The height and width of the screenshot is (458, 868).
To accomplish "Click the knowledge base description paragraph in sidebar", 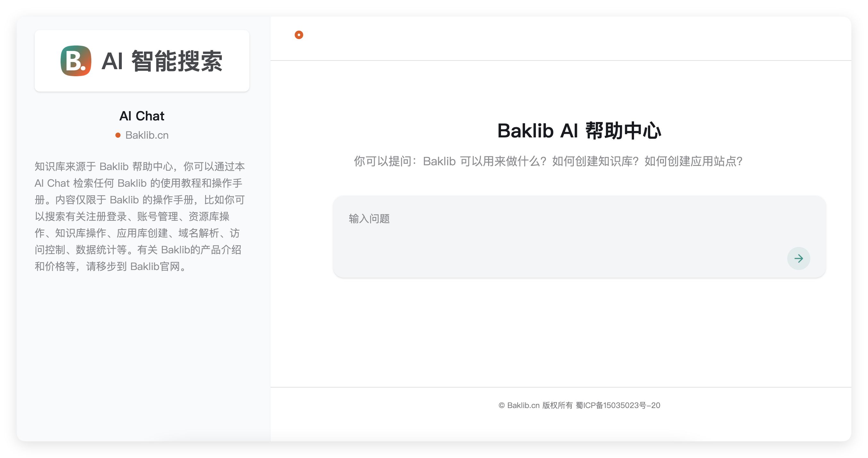I will point(139,216).
